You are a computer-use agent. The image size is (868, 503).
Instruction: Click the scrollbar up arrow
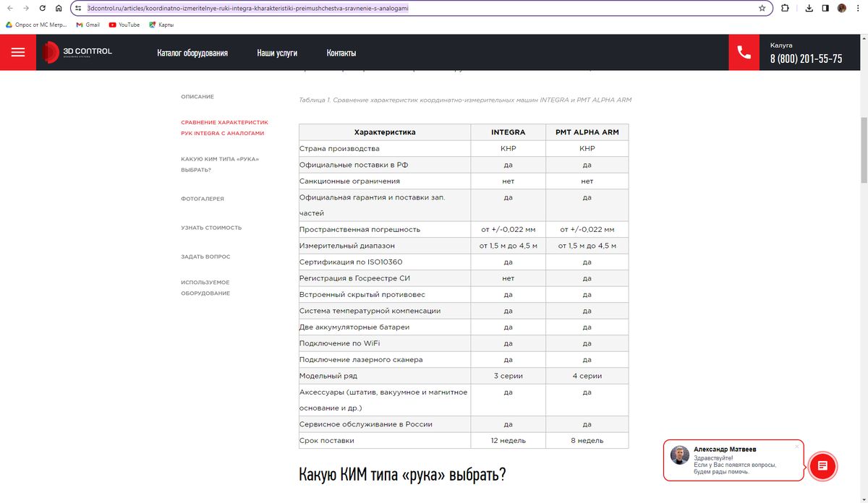(x=864, y=40)
